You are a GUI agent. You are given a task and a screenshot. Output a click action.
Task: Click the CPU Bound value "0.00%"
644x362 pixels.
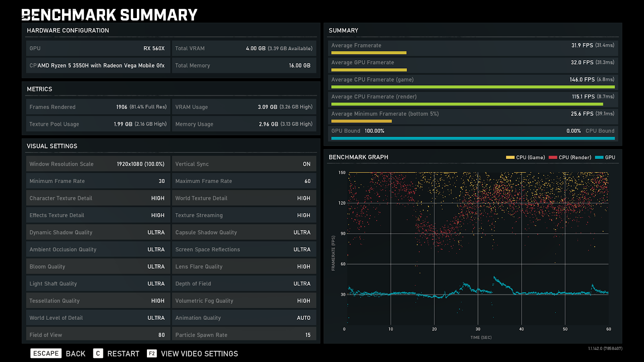[574, 131]
